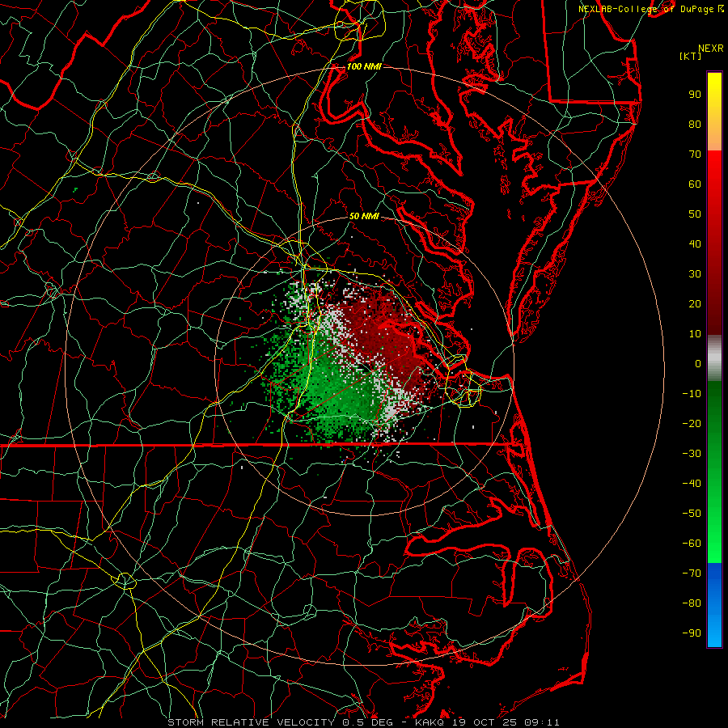Viewport: 728px width, 728px height.
Task: Click the -80 value on the velocity scale
Action: (692, 603)
